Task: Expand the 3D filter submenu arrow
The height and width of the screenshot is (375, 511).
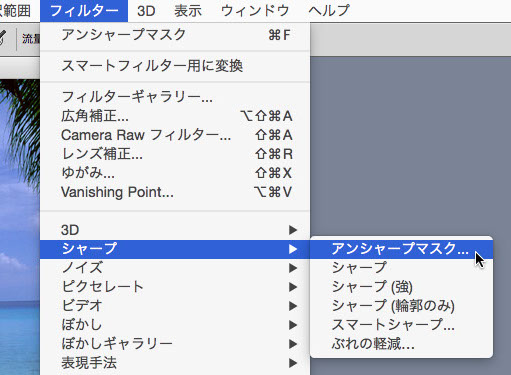Action: pyautogui.click(x=293, y=230)
